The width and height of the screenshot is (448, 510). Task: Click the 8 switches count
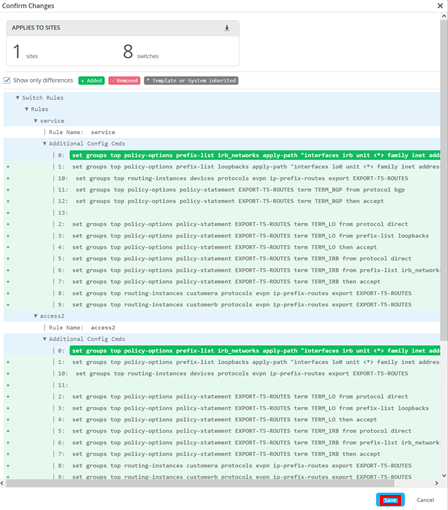(x=141, y=52)
